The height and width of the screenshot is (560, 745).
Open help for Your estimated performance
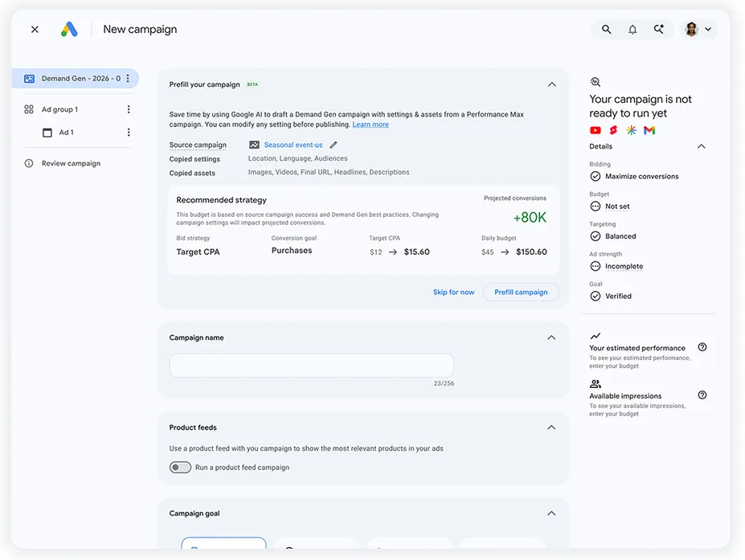pos(702,347)
